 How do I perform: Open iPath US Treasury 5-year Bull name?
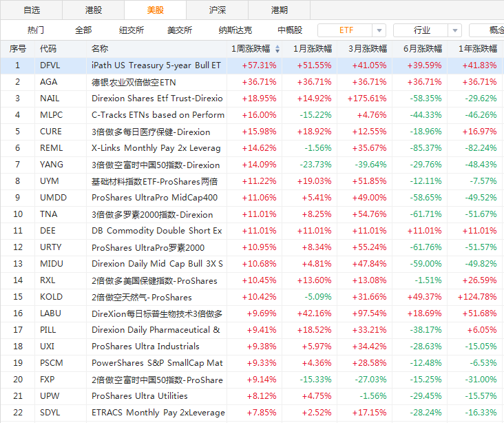(156, 65)
